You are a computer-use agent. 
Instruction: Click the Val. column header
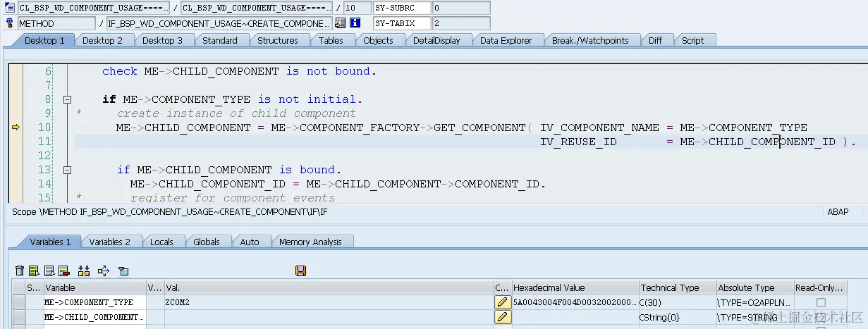click(329, 287)
